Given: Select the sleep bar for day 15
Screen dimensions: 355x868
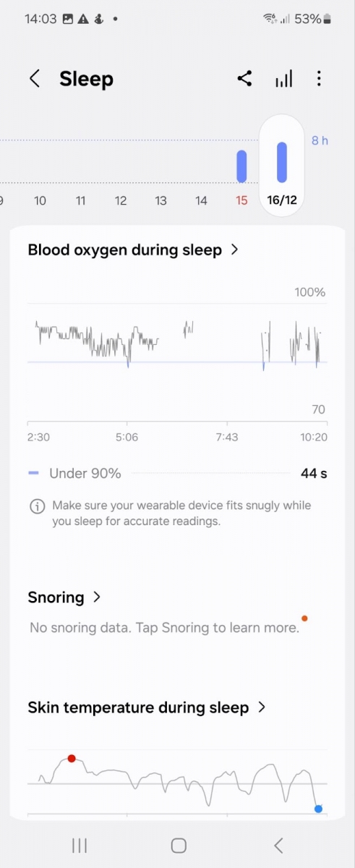Looking at the screenshot, I should (x=241, y=166).
